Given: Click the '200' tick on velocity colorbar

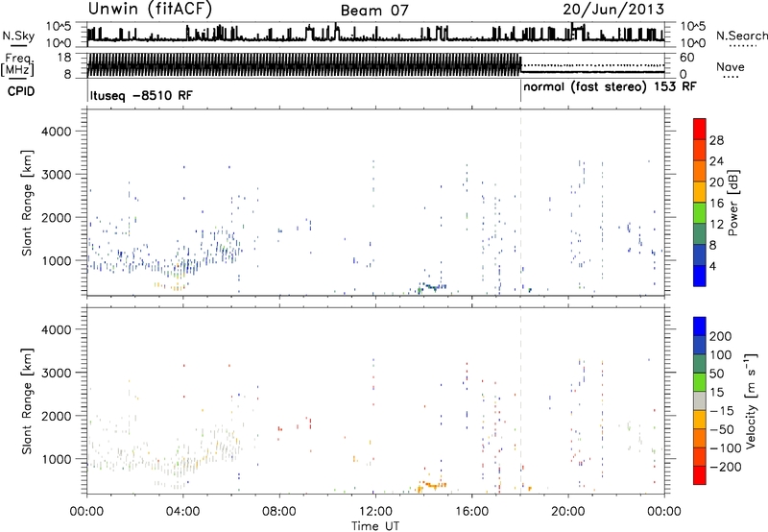Looking at the screenshot, I should pos(721,336).
